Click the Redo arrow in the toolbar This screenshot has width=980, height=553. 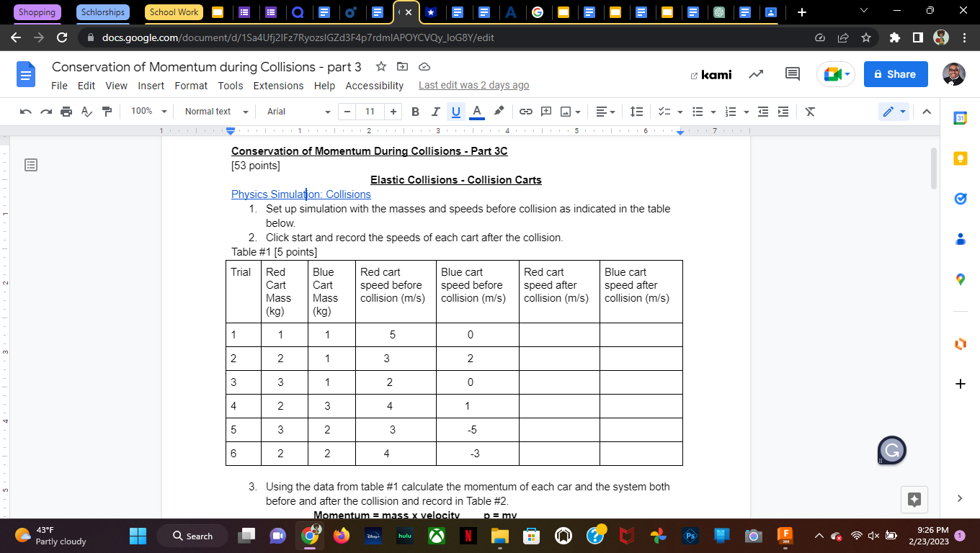click(46, 112)
